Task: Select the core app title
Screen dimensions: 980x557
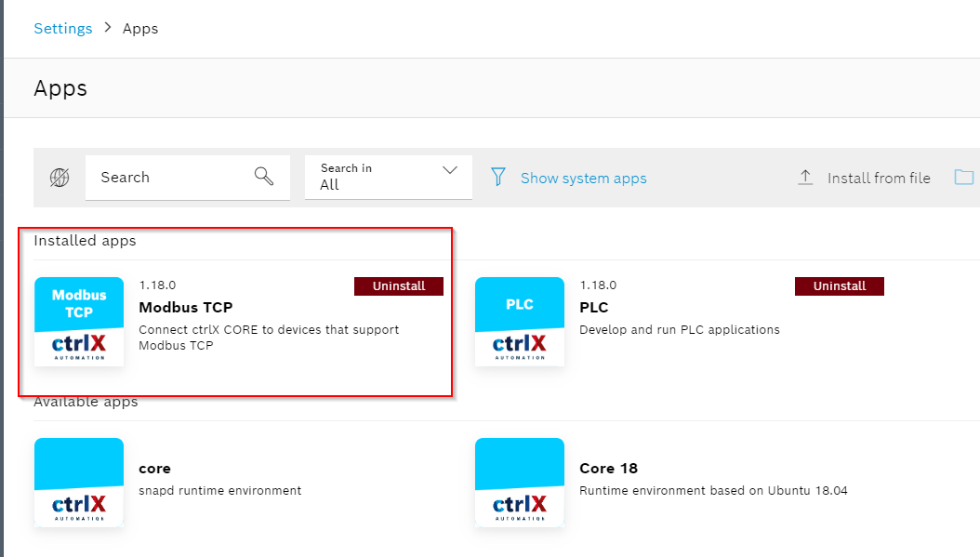Action: 154,469
